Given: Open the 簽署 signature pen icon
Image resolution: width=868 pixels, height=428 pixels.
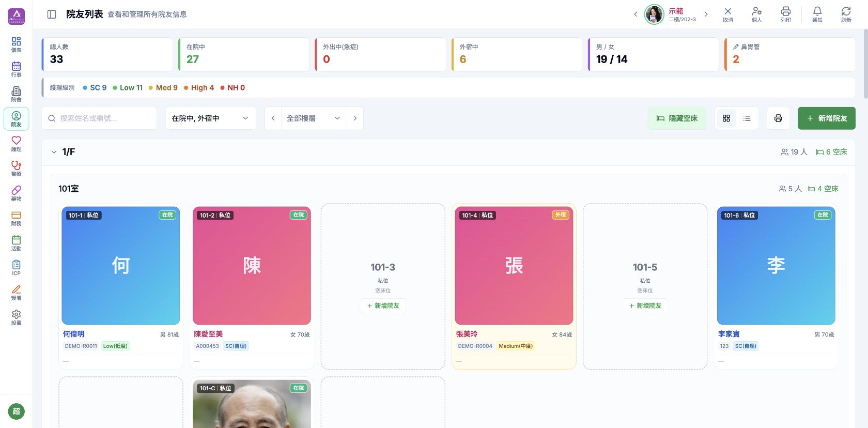Looking at the screenshot, I should (x=17, y=293).
